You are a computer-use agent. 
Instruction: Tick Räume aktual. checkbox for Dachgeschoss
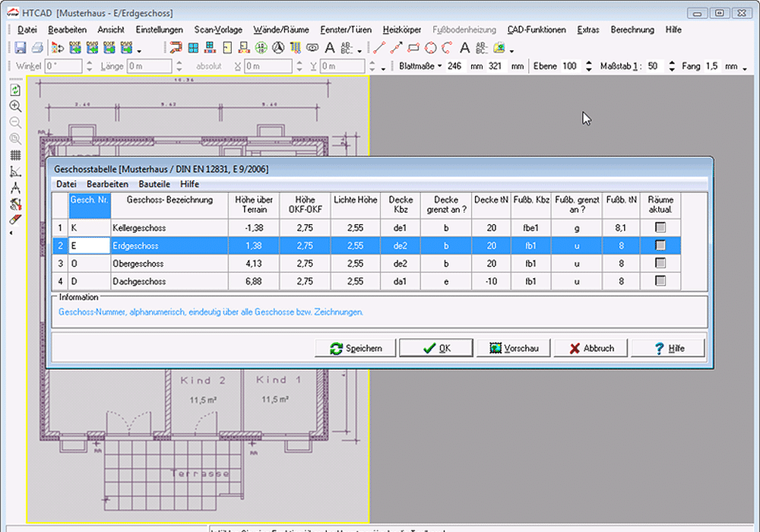coord(660,281)
